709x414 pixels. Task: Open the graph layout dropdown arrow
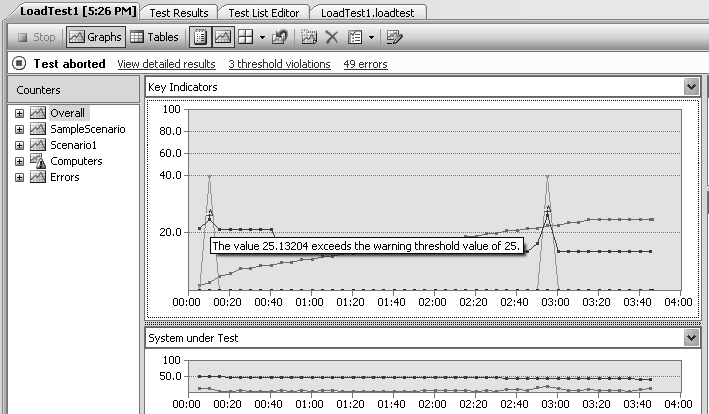pos(262,38)
